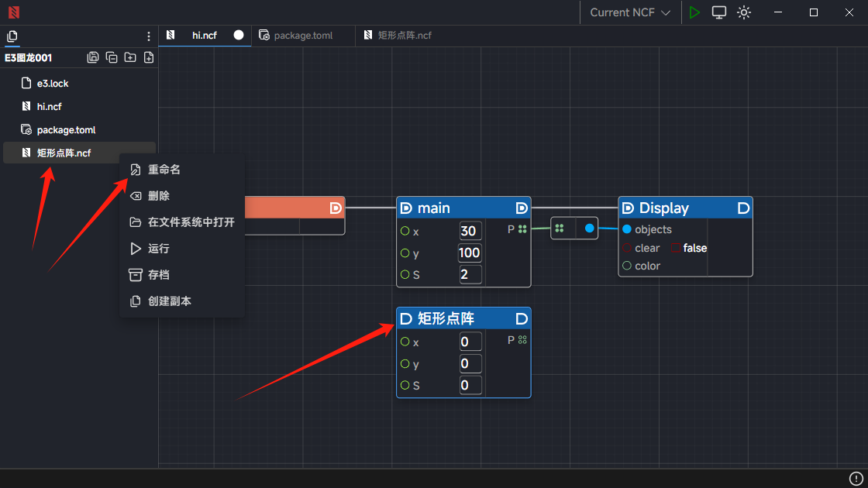
Task: Open the file explorer panel icon
Action: [x=12, y=36]
